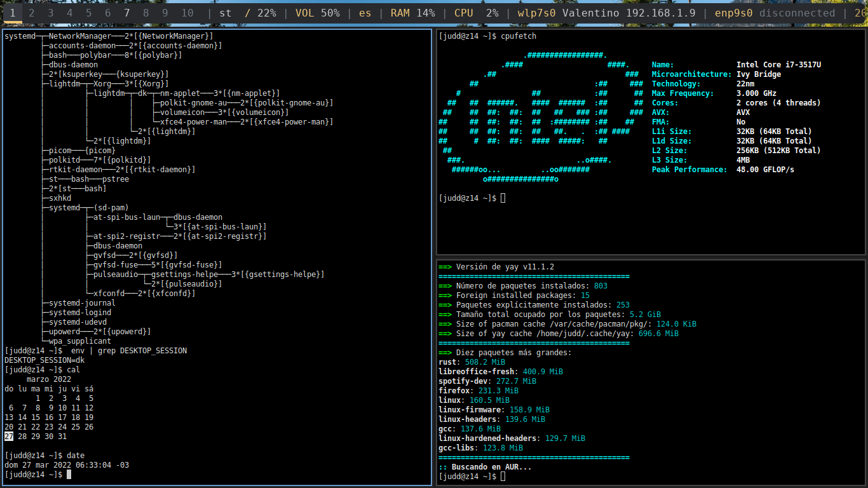Click the es keyboard layout indicator

(365, 13)
